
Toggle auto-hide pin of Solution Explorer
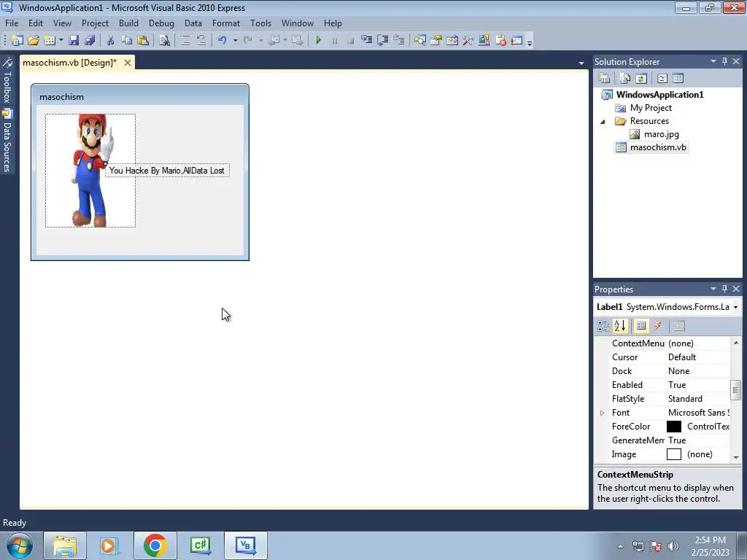click(724, 61)
